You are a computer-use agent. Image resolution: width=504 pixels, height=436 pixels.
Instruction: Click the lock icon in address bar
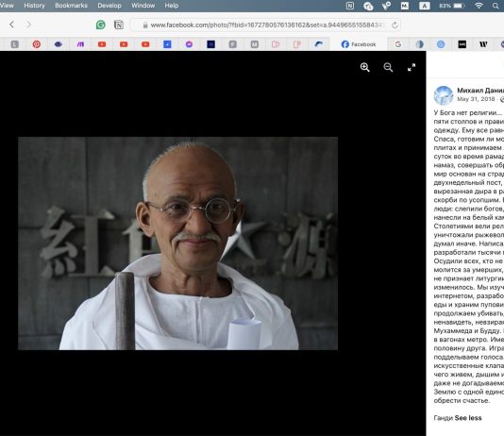[x=145, y=25]
